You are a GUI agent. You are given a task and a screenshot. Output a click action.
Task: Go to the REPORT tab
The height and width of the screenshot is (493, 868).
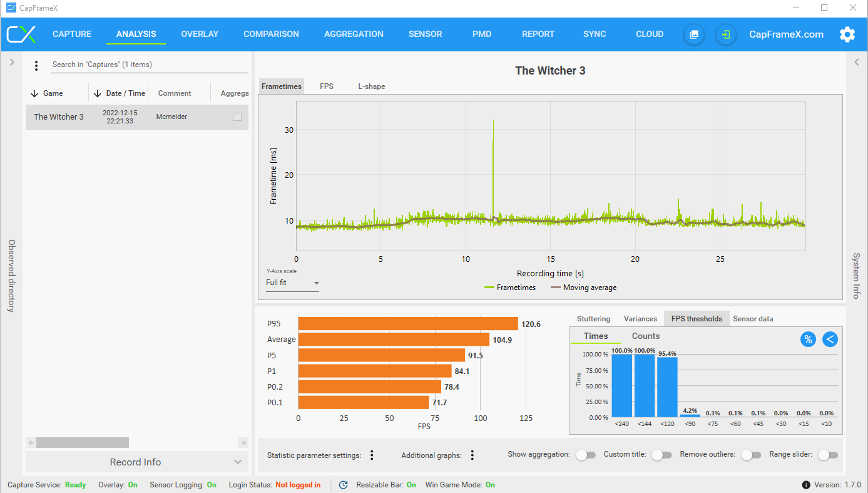pyautogui.click(x=538, y=34)
